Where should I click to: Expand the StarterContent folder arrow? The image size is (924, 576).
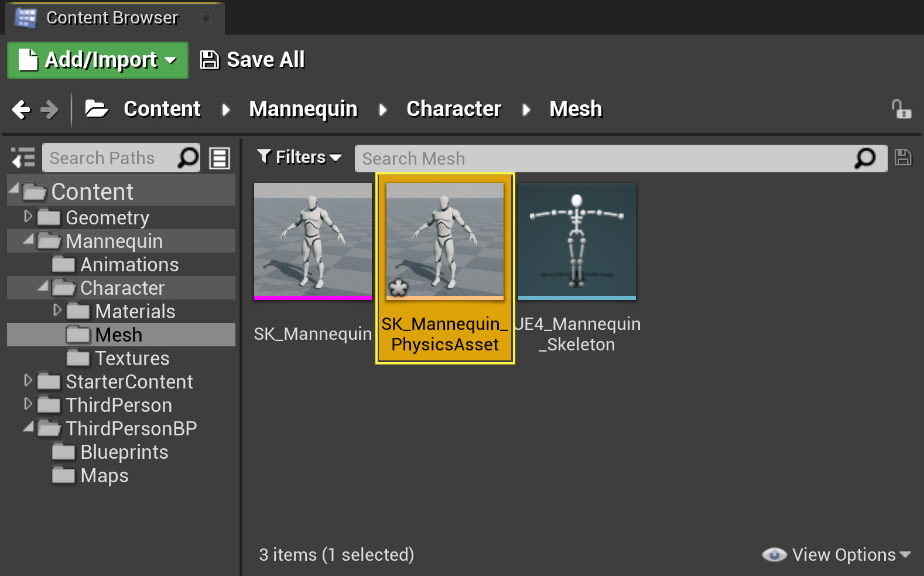(x=28, y=380)
